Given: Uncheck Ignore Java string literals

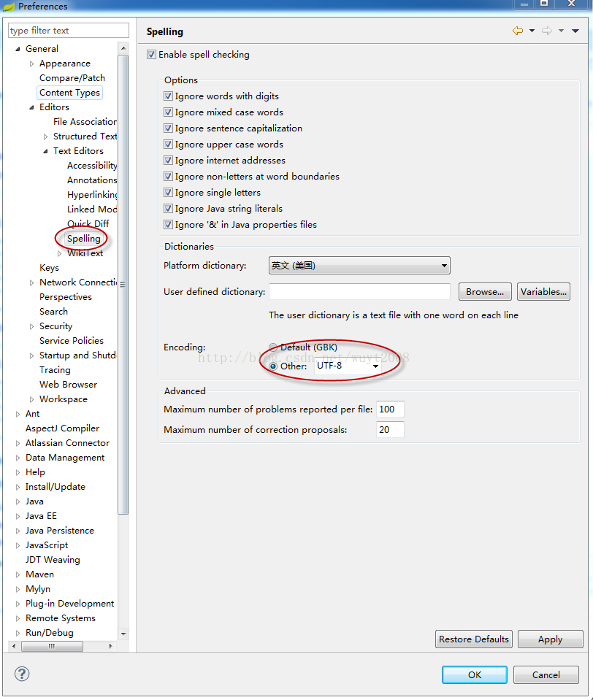Looking at the screenshot, I should (x=169, y=209).
